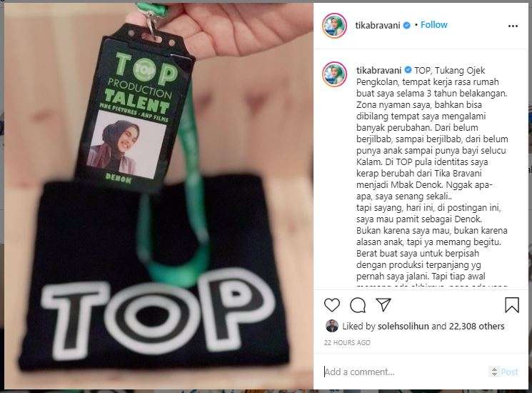Open the three-dot more options menu
This screenshot has height=393, width=532.
coord(513,26)
